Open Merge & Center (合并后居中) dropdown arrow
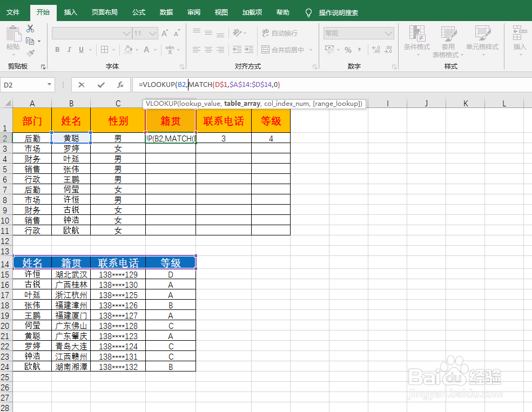The height and width of the screenshot is (412, 532). [311, 50]
